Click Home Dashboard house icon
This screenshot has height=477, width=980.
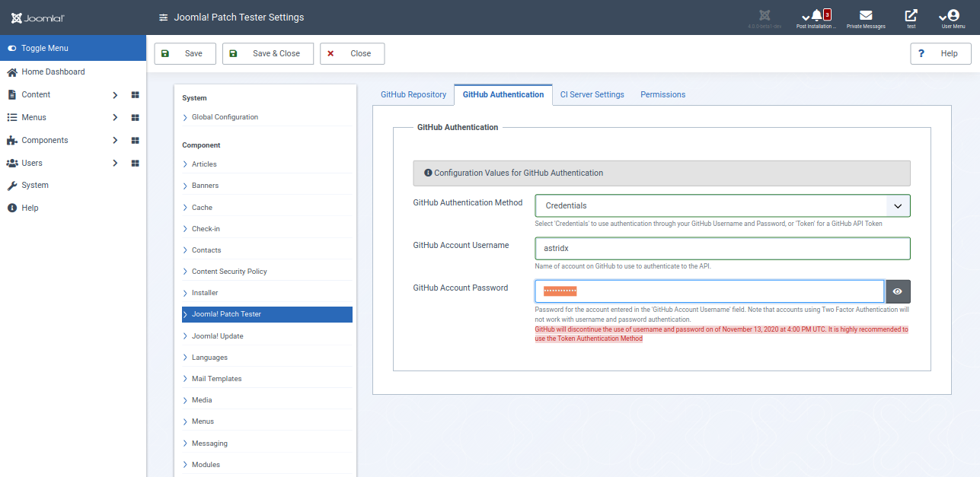12,72
